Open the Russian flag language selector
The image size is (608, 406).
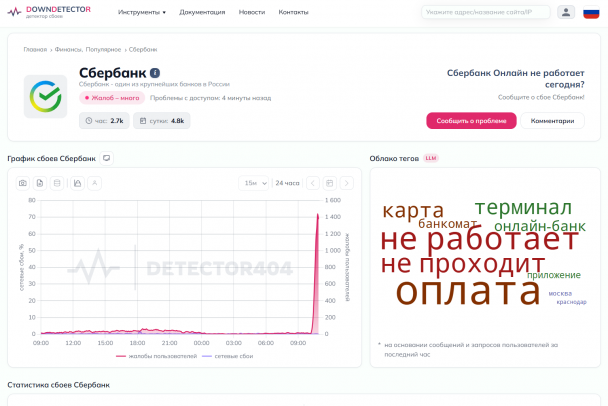point(591,12)
